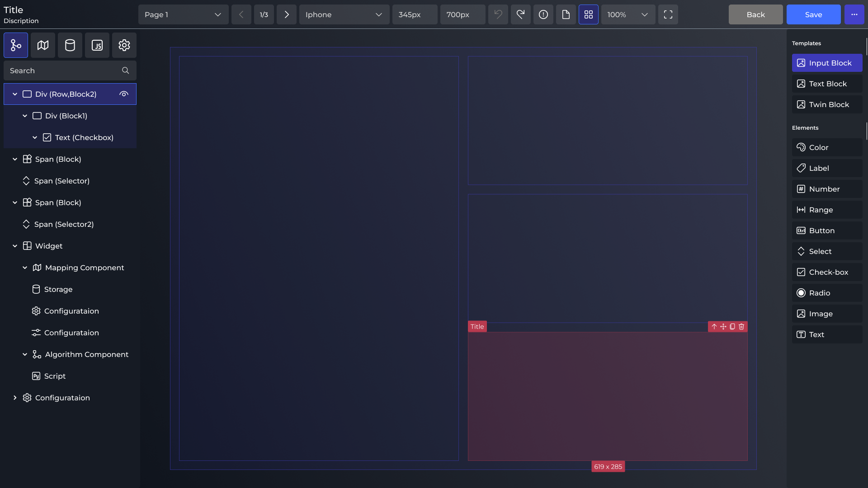The image size is (868, 488).
Task: Select the Storage tree item
Action: 70,289
